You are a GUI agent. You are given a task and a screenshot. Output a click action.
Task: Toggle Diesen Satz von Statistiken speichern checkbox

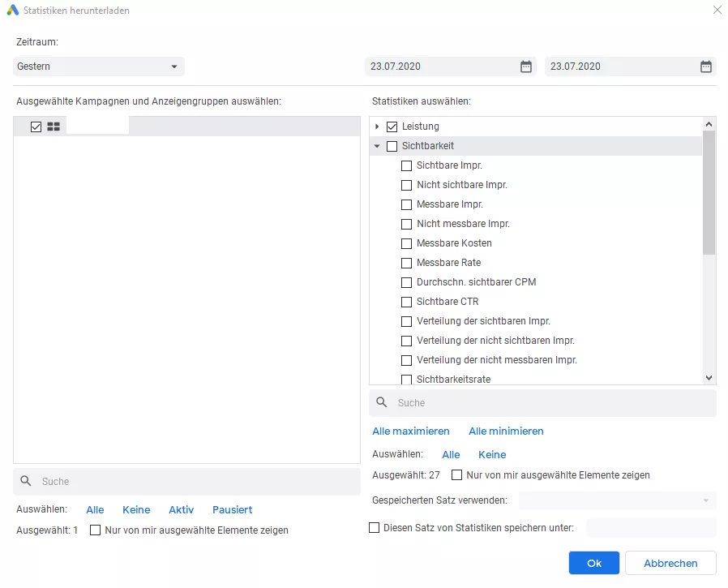coord(374,528)
